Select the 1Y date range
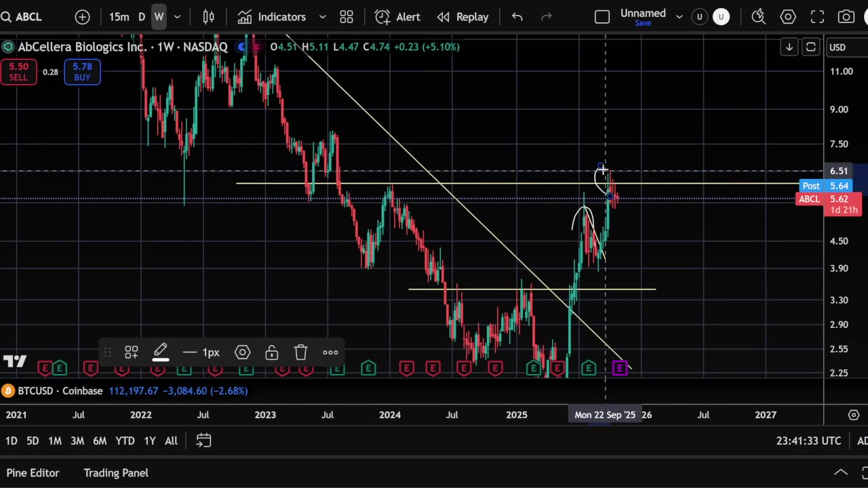Image resolution: width=868 pixels, height=488 pixels. click(x=150, y=441)
